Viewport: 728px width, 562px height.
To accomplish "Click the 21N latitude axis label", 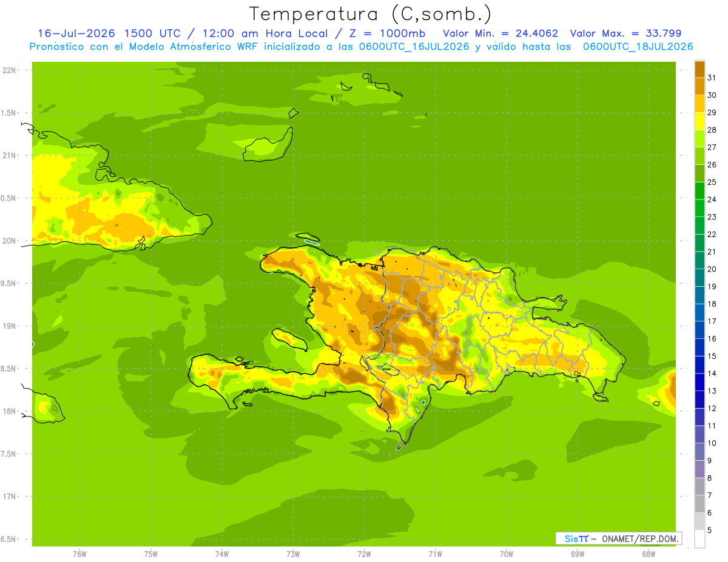I will click(10, 155).
